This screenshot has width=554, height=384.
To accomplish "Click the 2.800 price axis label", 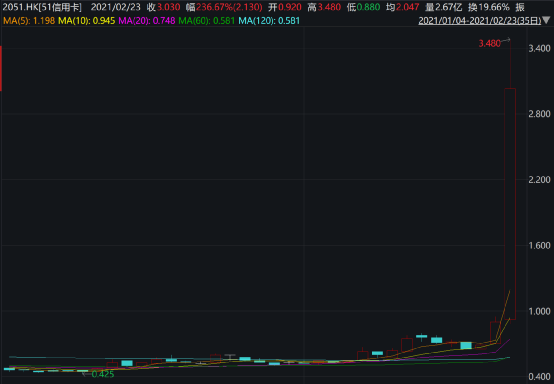I will pyautogui.click(x=539, y=114).
